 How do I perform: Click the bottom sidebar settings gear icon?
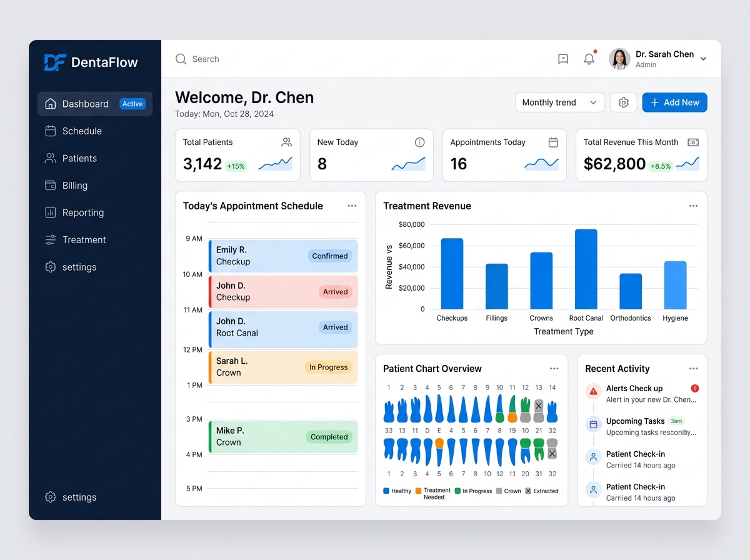pos(51,497)
